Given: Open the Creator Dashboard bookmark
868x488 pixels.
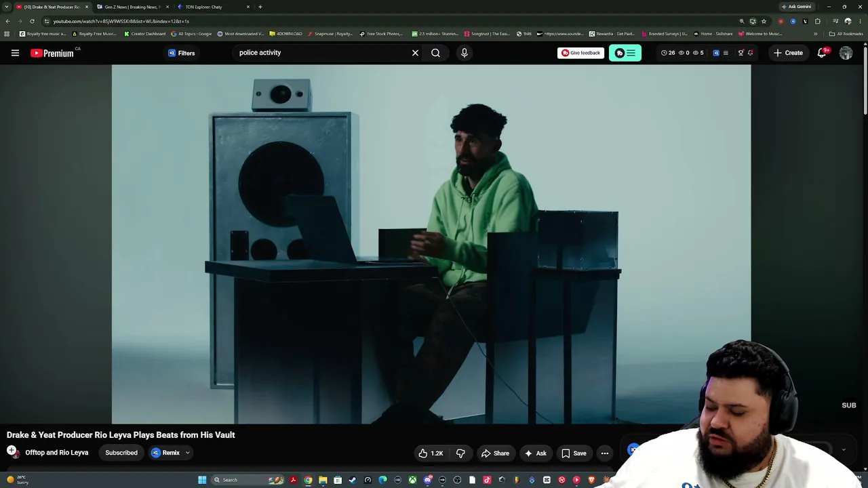Looking at the screenshot, I should click(144, 34).
